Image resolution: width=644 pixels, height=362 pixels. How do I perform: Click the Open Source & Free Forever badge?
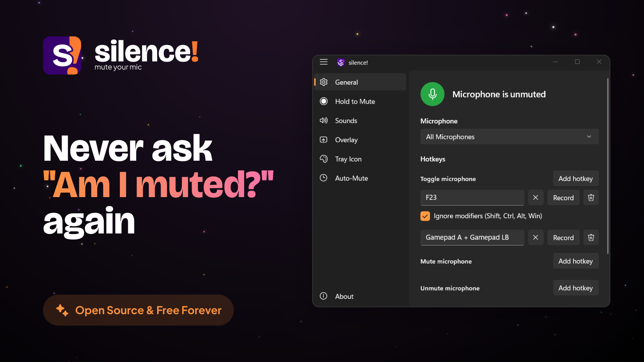tap(138, 310)
